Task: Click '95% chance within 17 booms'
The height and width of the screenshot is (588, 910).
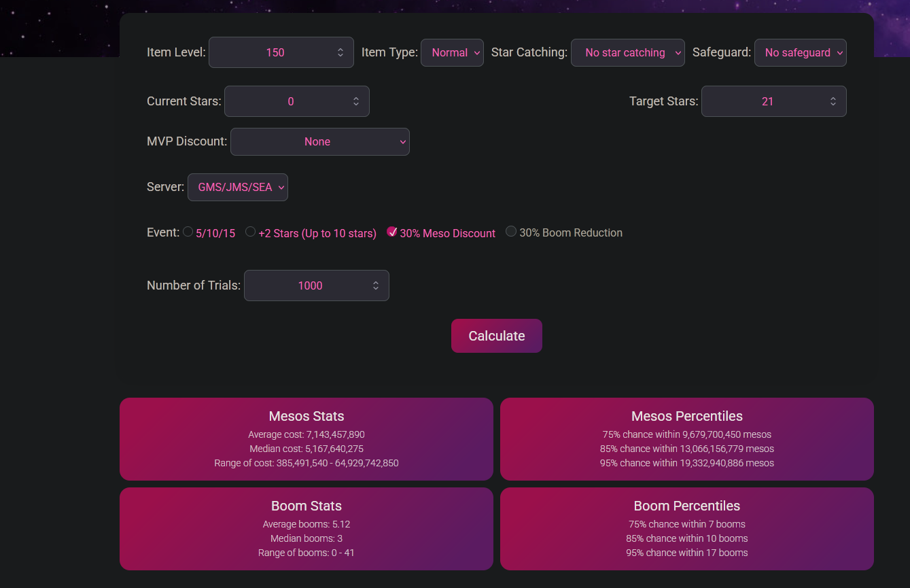Action: pyautogui.click(x=687, y=553)
